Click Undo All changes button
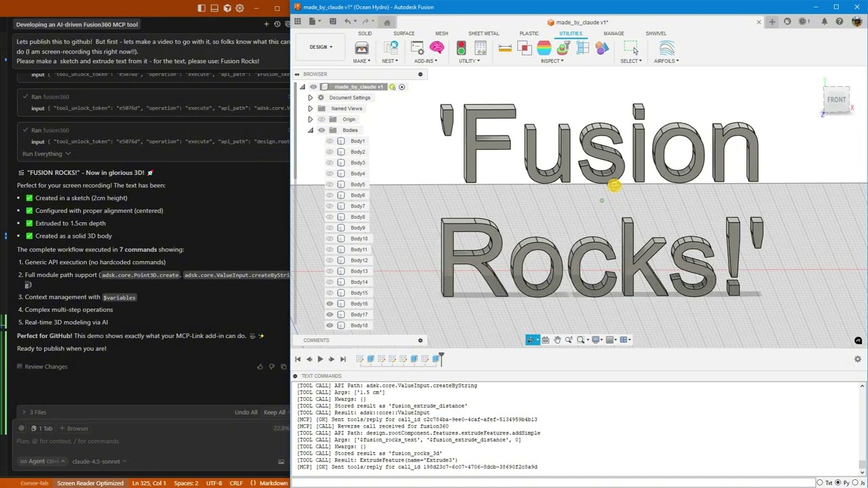The image size is (868, 488). coord(246,412)
